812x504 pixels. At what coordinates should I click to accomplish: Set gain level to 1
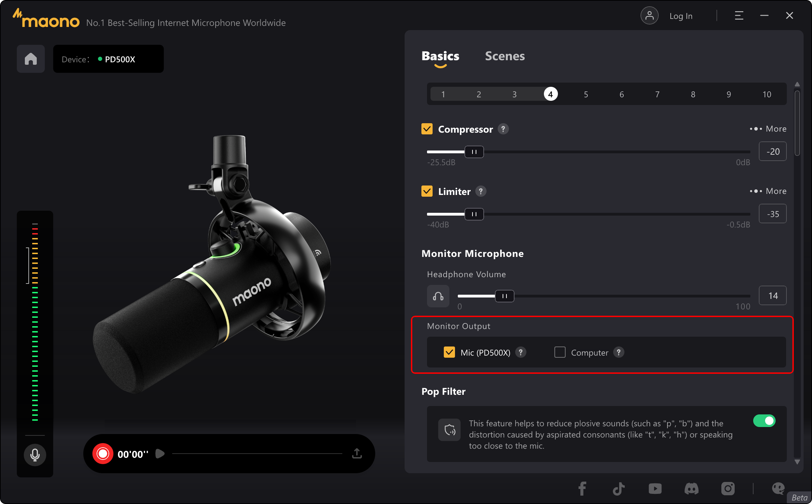coord(443,94)
